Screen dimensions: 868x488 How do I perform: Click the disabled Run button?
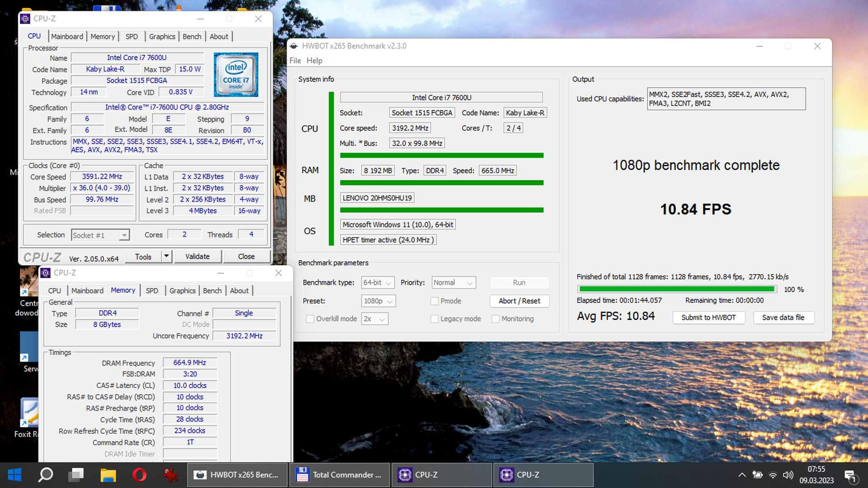point(519,283)
